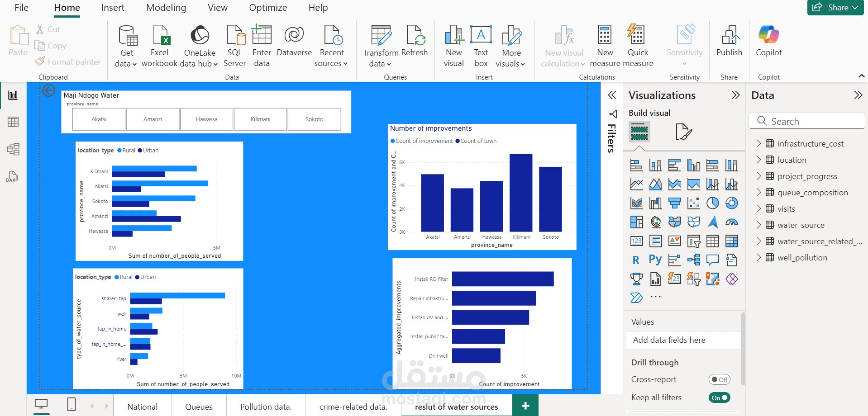Select the Clustered column chart visual
868x416 pixels.
click(x=693, y=165)
